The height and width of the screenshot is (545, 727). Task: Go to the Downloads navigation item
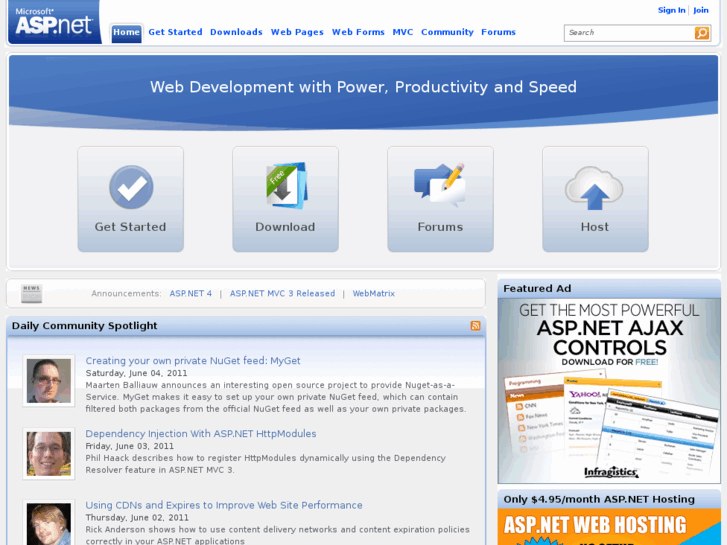point(236,32)
